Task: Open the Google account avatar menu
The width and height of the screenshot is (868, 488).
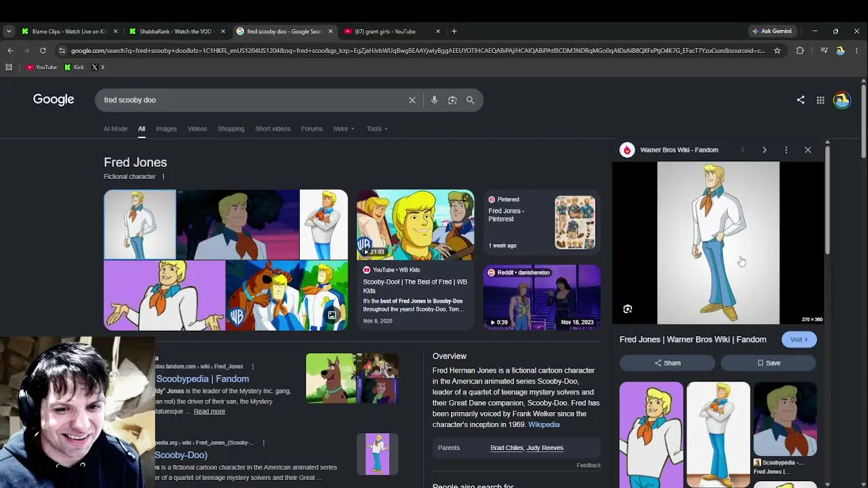Action: (x=842, y=100)
